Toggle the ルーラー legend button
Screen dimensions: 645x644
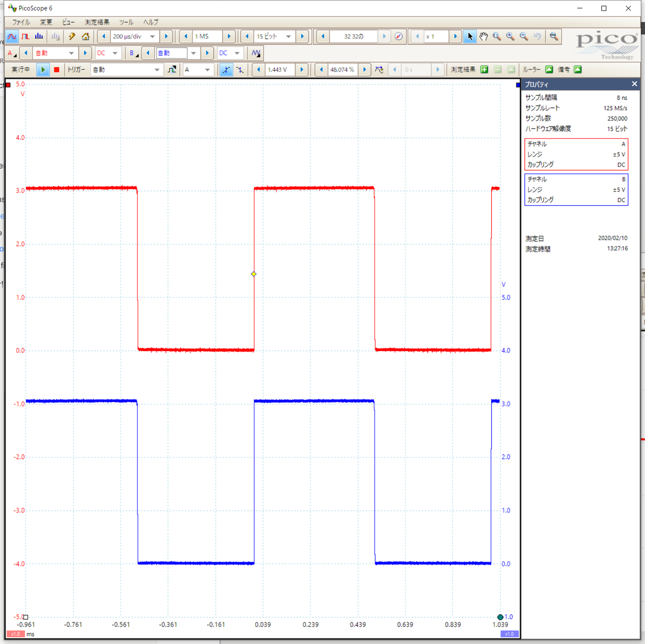click(549, 70)
